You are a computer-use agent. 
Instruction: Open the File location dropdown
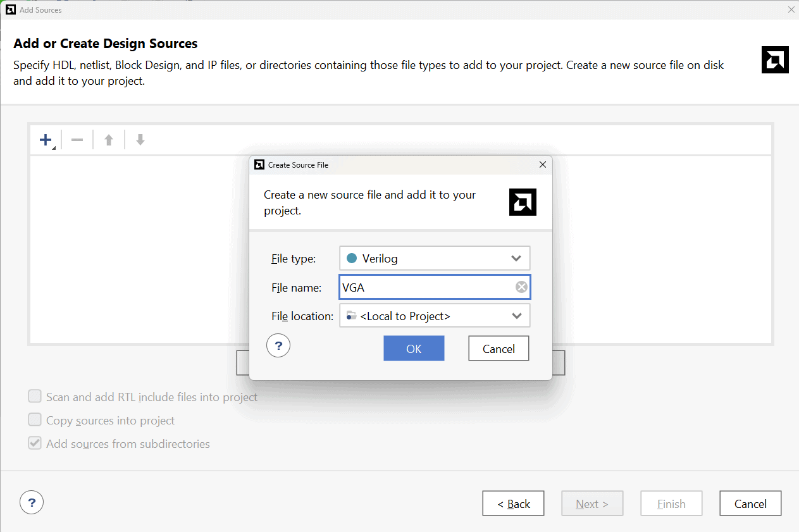(x=516, y=316)
